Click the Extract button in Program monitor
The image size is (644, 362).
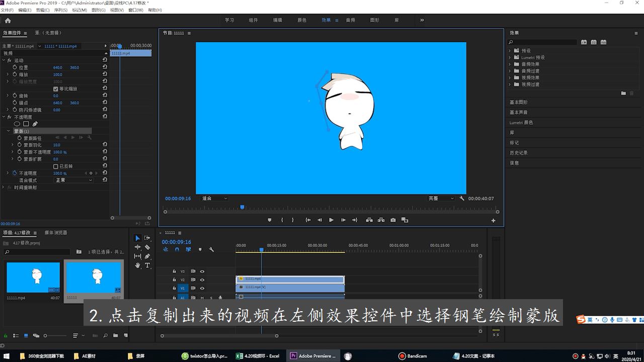(381, 220)
